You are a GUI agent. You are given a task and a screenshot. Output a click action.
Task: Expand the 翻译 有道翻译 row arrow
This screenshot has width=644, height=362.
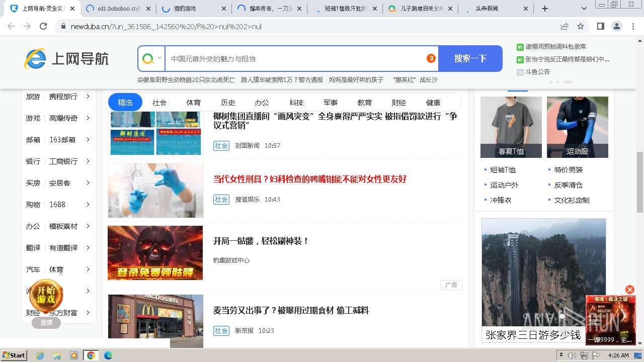pyautogui.click(x=88, y=248)
